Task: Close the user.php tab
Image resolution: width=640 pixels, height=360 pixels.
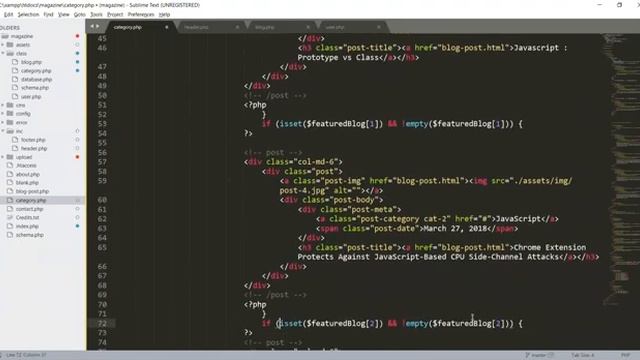Action: click(379, 27)
